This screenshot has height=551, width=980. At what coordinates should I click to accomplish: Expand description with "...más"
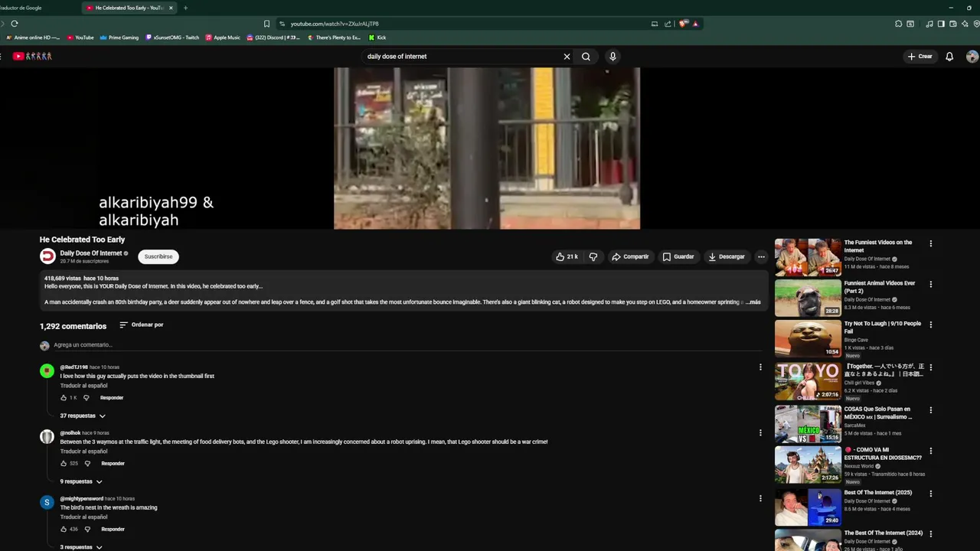[753, 302]
